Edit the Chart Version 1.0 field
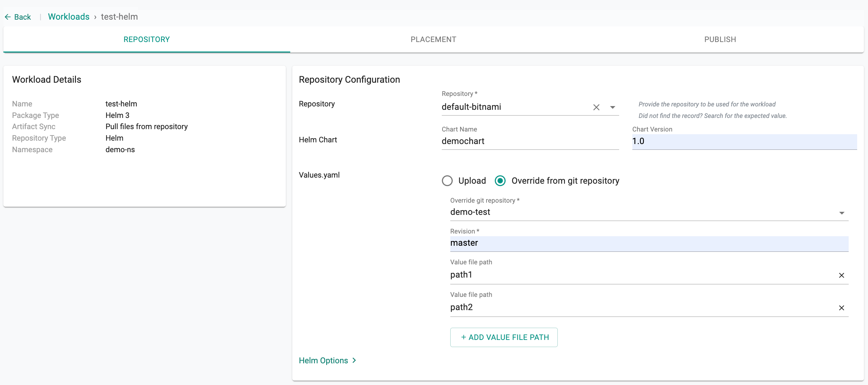The height and width of the screenshot is (385, 868). pos(745,141)
